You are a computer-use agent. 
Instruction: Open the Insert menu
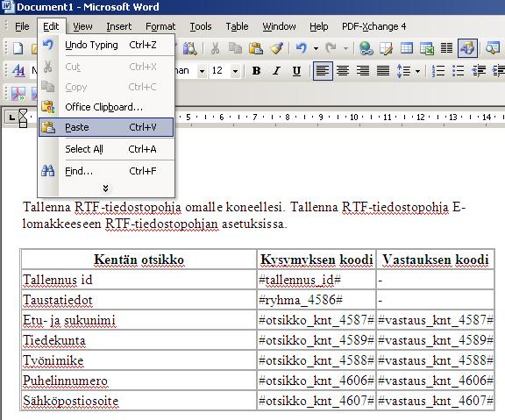point(119,26)
